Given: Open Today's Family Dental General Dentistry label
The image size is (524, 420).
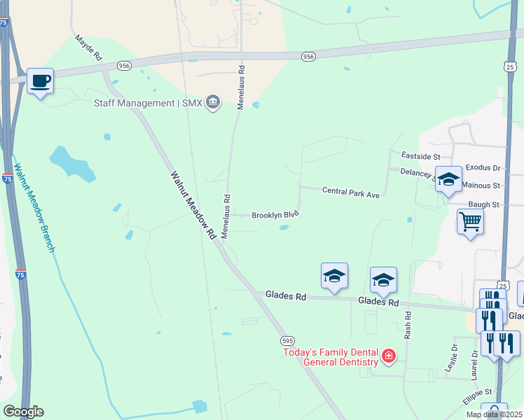Looking at the screenshot, I should pyautogui.click(x=331, y=357).
